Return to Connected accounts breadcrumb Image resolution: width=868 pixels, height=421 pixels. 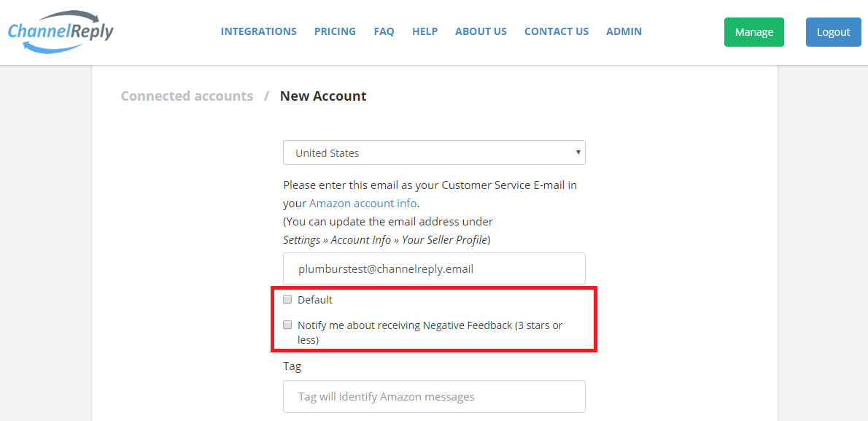coord(187,96)
